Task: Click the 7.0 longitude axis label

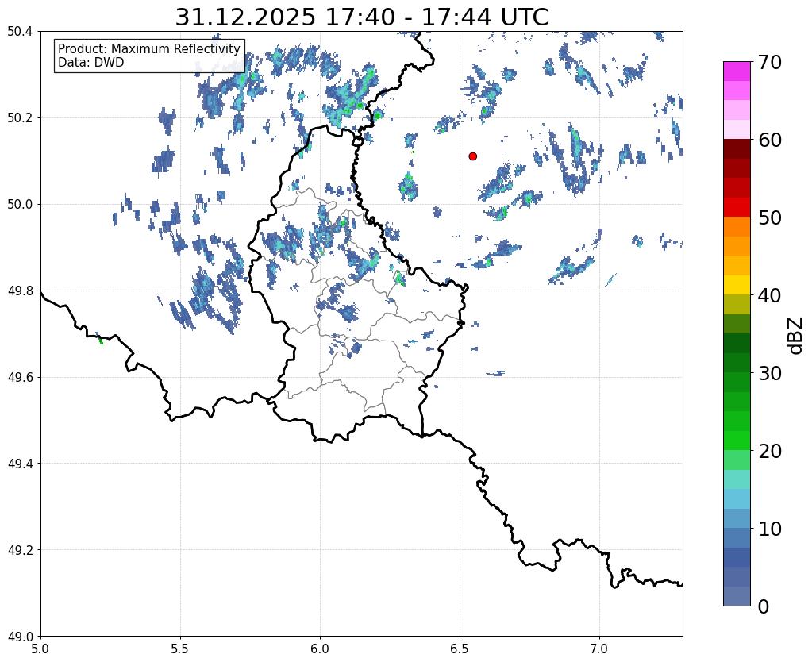Action: point(599,649)
